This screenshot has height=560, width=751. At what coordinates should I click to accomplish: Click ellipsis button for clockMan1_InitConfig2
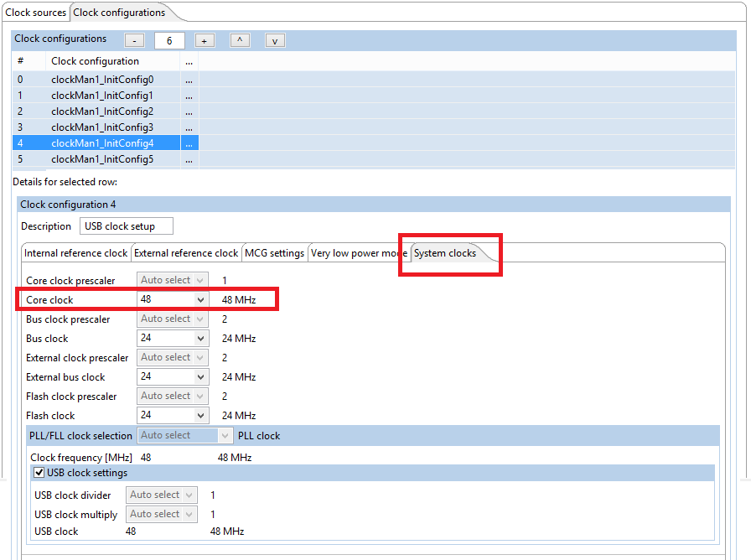click(189, 111)
